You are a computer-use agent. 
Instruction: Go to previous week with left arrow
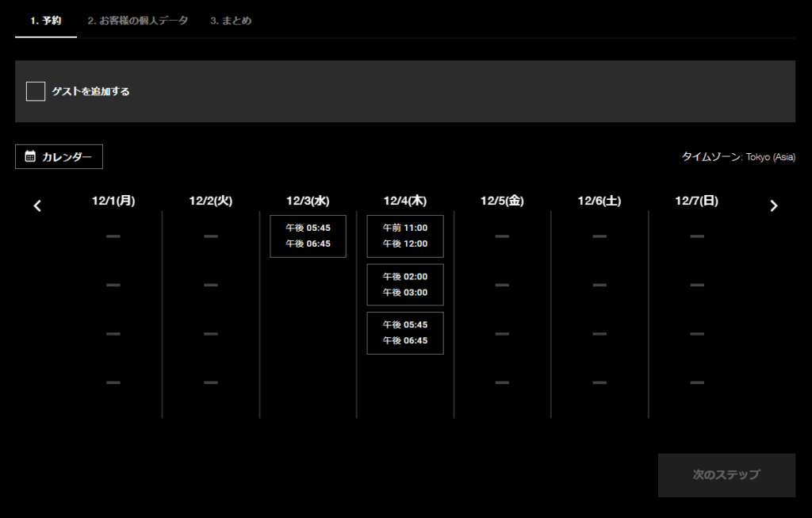click(x=37, y=206)
